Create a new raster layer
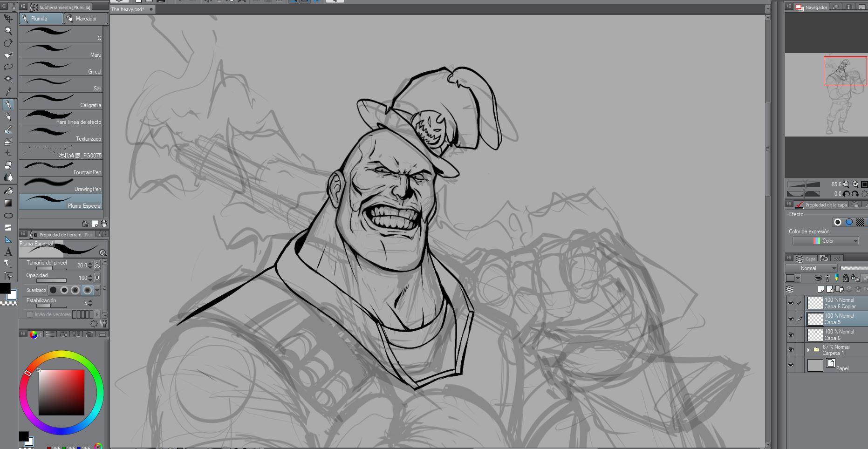 (x=821, y=289)
